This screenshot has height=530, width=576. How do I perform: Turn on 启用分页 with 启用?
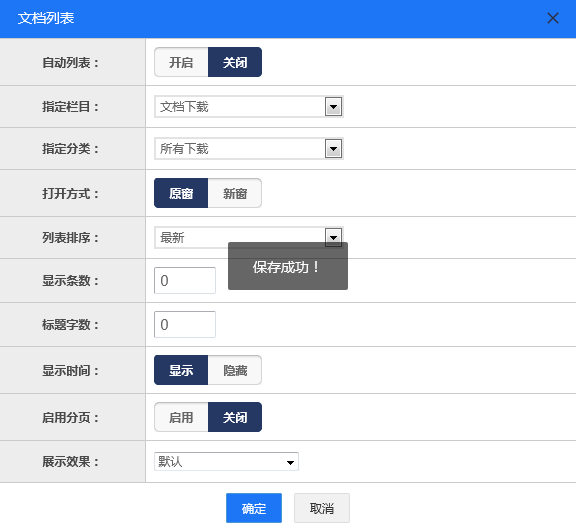tap(181, 417)
